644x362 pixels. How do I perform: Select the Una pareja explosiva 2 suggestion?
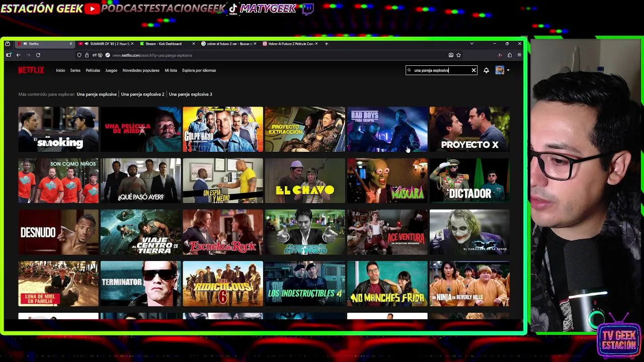click(x=142, y=94)
